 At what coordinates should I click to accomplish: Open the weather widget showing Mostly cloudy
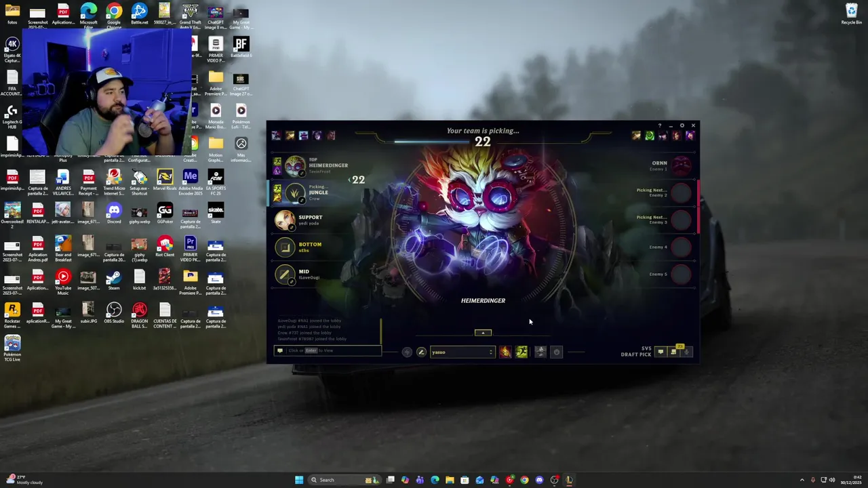point(24,480)
